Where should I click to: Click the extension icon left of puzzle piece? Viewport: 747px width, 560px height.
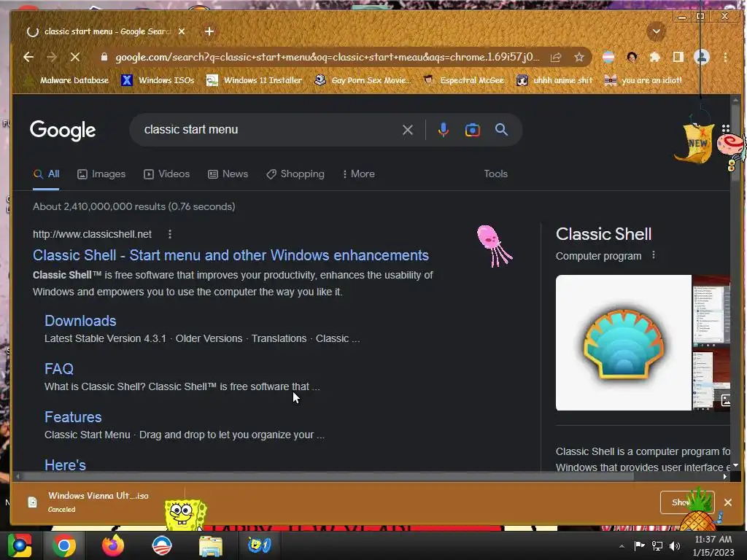(x=632, y=57)
